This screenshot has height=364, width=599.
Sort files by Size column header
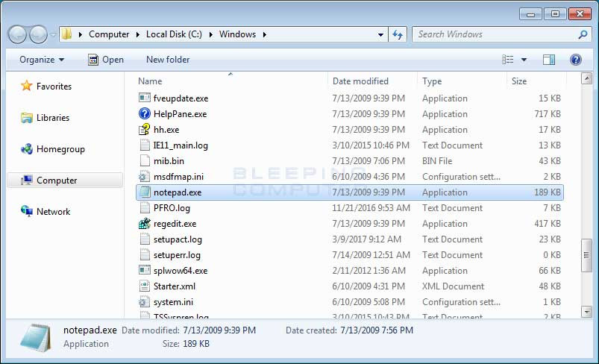[x=519, y=81]
